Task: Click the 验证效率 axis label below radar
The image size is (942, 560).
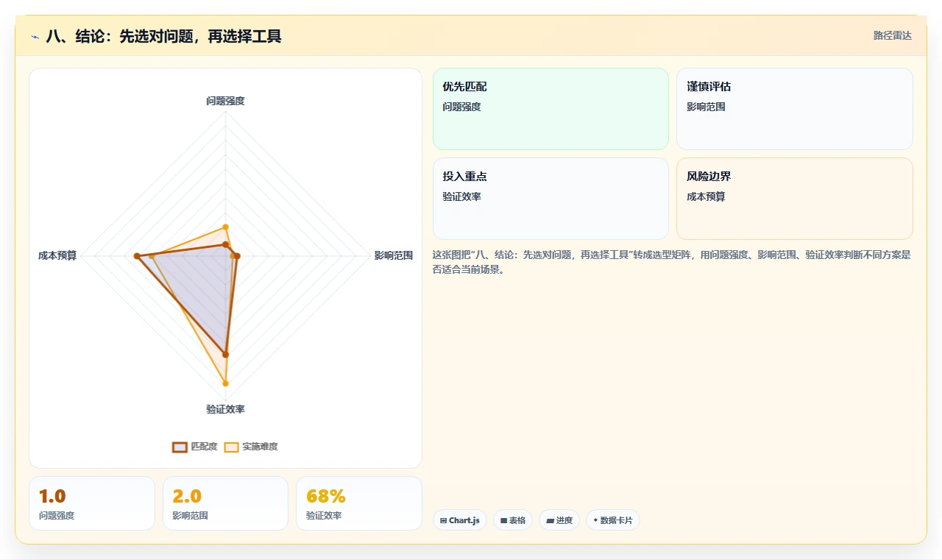Action: pos(225,409)
